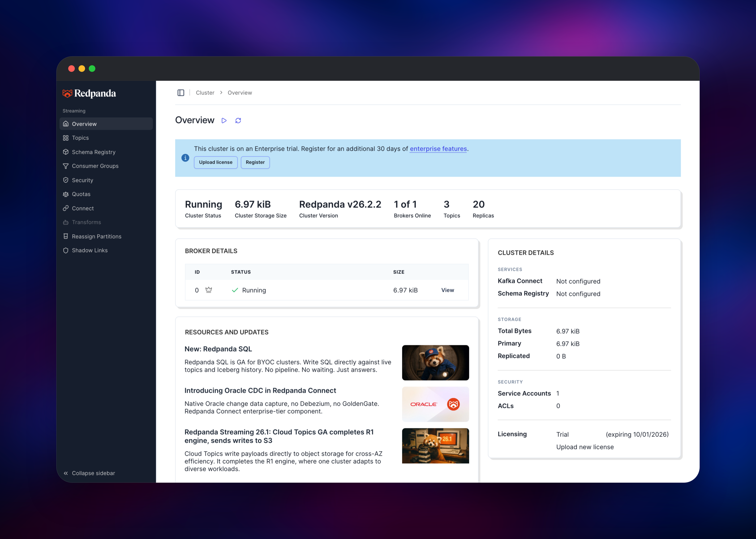The width and height of the screenshot is (756, 539).
Task: Click the Service Accounts count
Action: pos(558,394)
